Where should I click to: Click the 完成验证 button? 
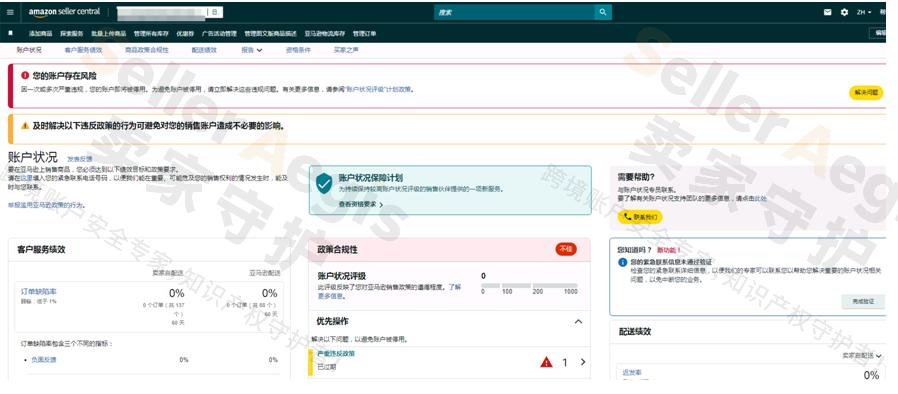(863, 301)
